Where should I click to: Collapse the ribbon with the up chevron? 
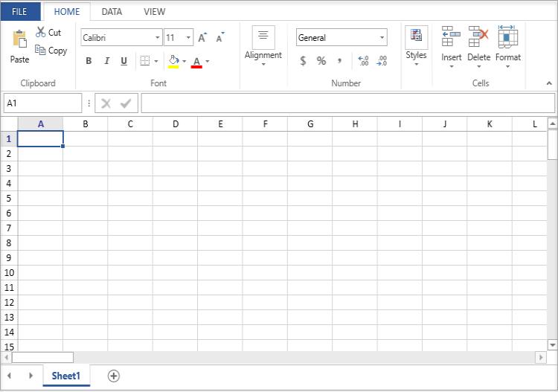coord(549,83)
